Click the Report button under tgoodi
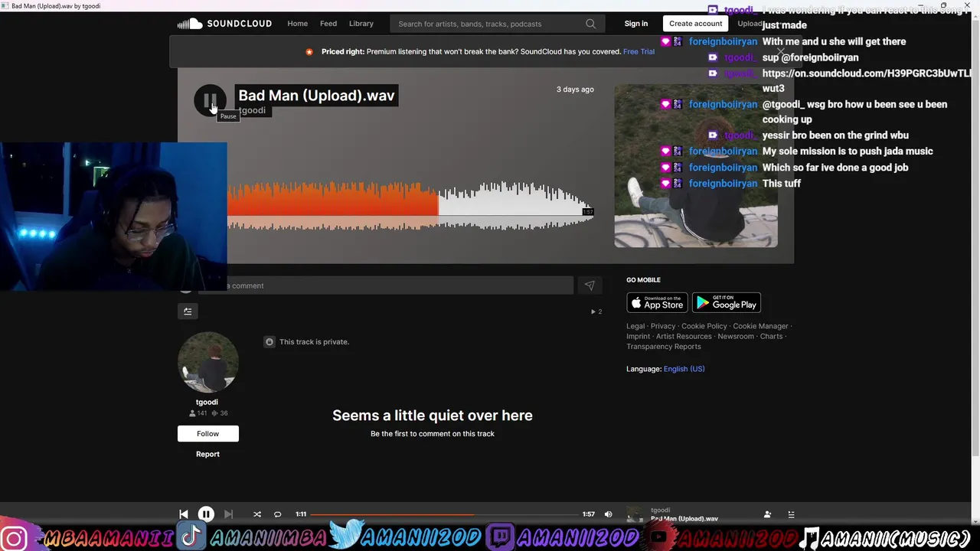Viewport: 980px width, 551px height. [x=207, y=455]
